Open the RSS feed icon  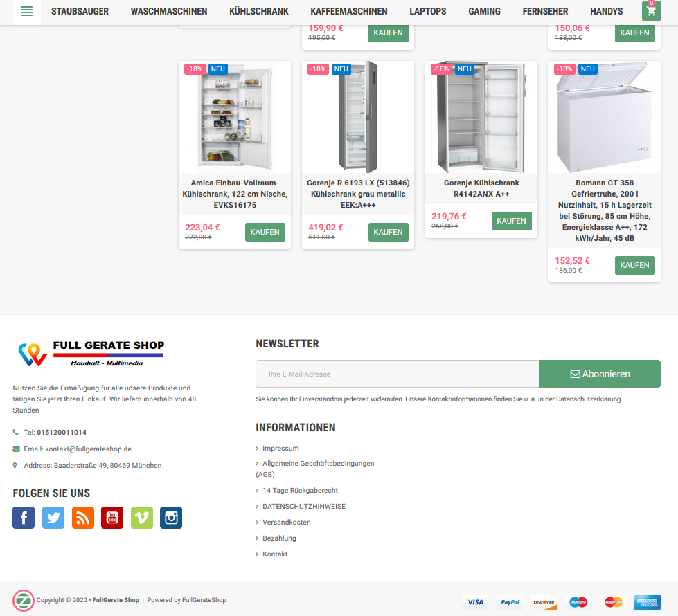tap(83, 518)
